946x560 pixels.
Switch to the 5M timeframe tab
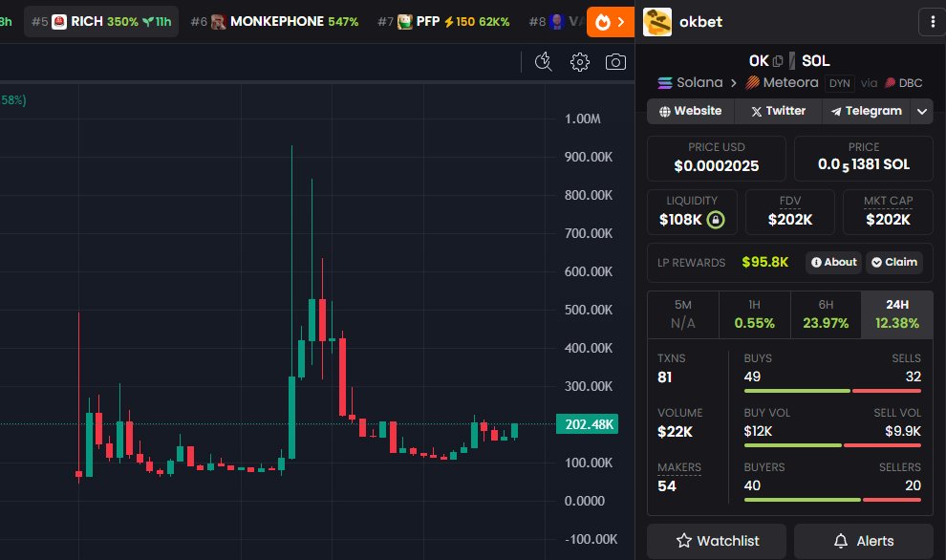(683, 314)
